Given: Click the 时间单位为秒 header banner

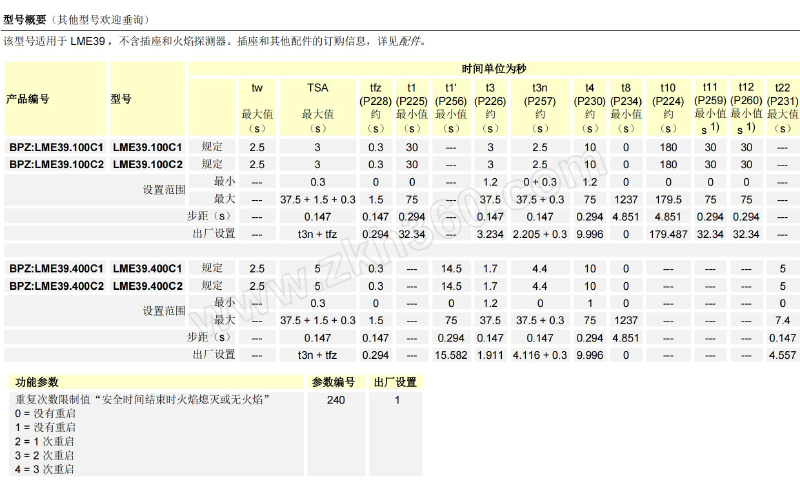Looking at the screenshot, I should click(x=494, y=68).
